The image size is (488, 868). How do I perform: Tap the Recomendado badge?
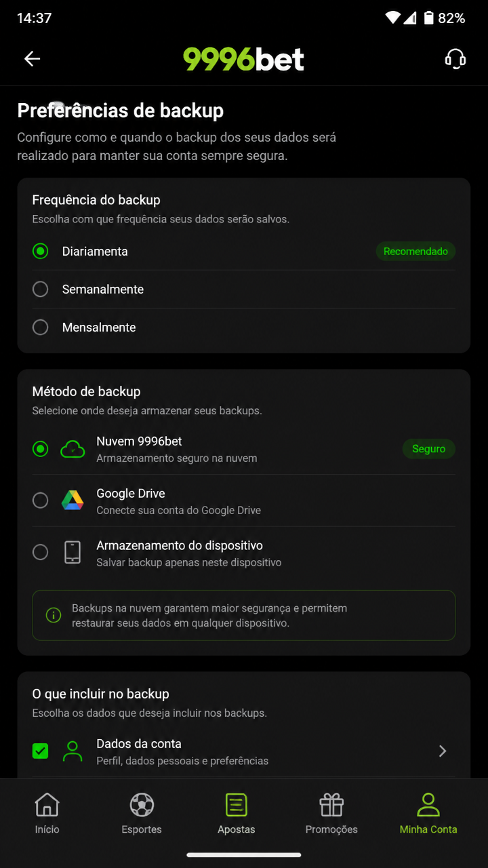click(x=415, y=251)
